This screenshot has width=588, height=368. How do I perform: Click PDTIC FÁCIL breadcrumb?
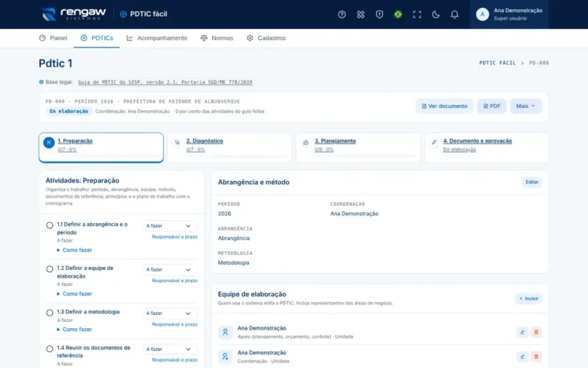497,63
